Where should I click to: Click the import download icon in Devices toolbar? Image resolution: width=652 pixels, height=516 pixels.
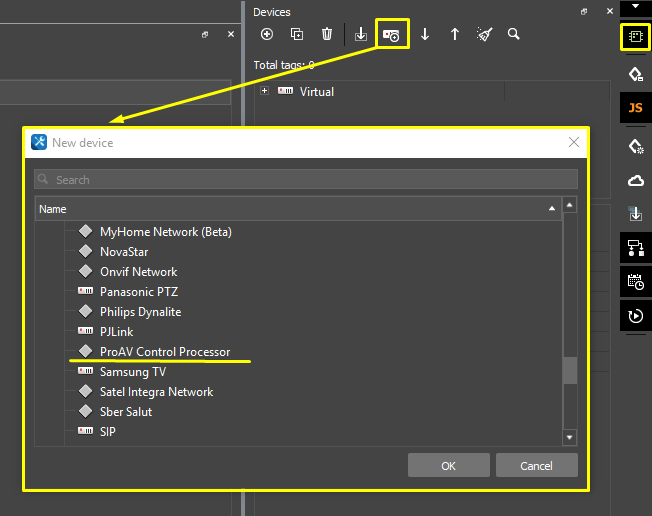click(361, 34)
